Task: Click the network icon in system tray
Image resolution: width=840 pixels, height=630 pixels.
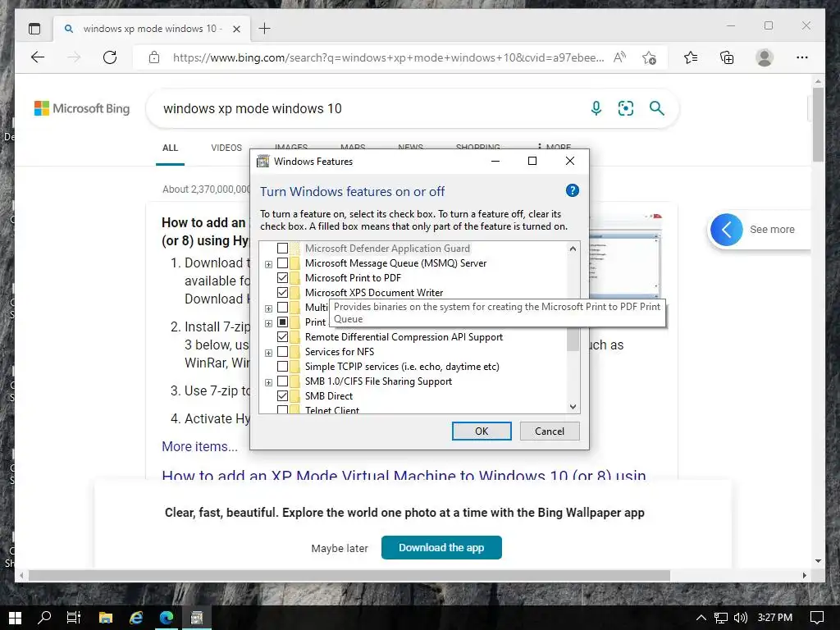Action: tap(721, 618)
